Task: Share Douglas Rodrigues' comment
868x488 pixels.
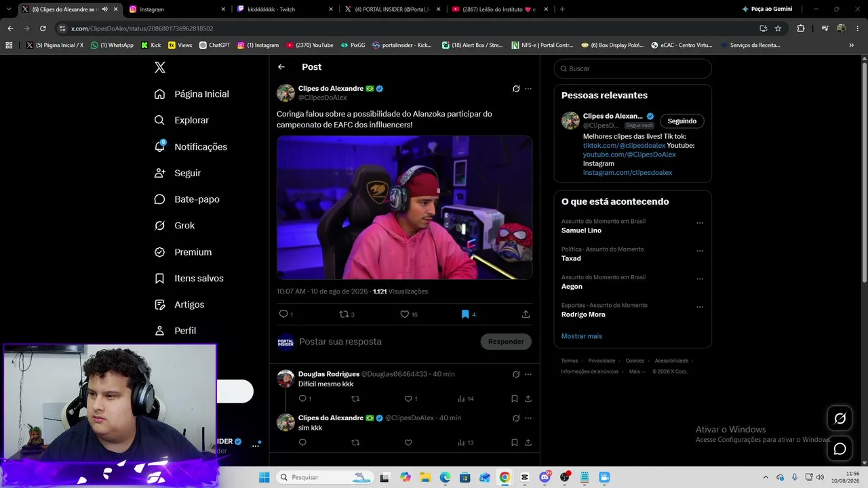Action: coord(528,399)
